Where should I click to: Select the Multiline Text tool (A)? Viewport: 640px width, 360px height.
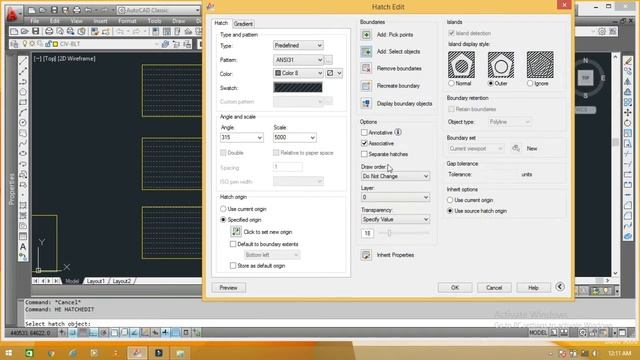click(23, 247)
